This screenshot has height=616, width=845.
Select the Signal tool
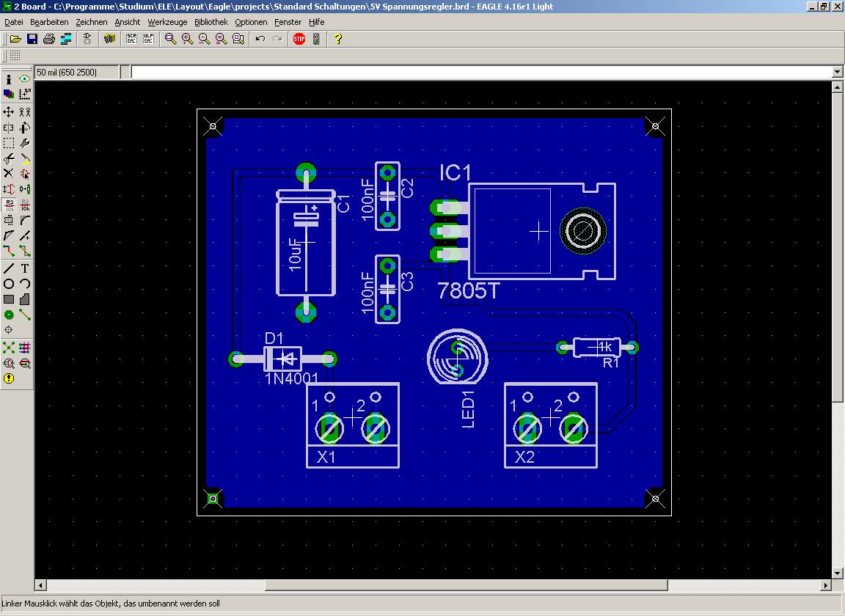(25, 315)
